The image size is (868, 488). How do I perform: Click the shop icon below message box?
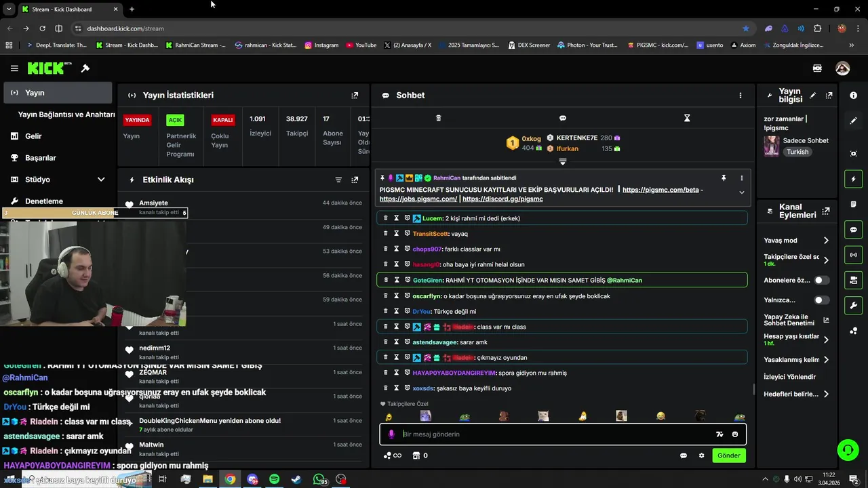(416, 455)
